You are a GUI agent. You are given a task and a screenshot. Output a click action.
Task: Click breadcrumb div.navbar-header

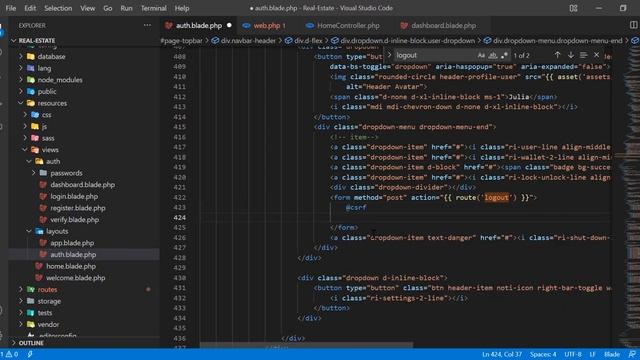244,40
